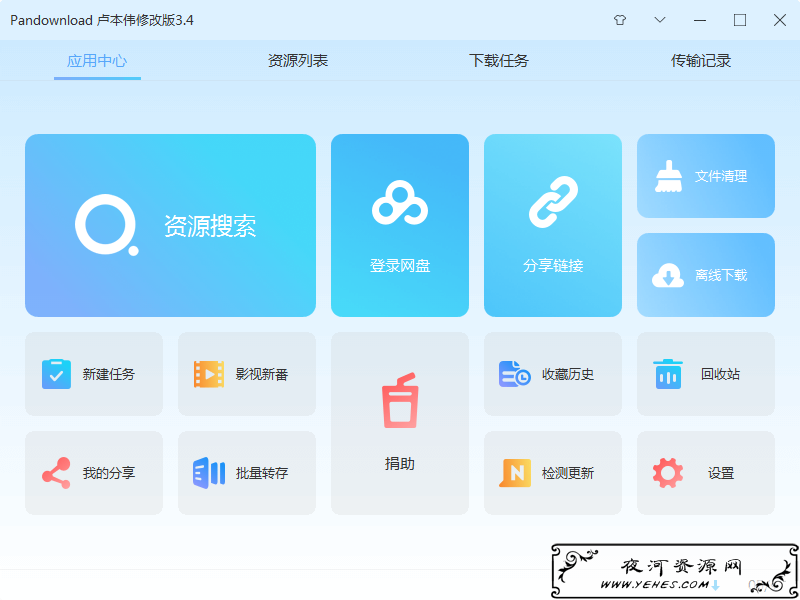The image size is (800, 600).
Task: Click the 设置 label
Action: (x=721, y=473)
